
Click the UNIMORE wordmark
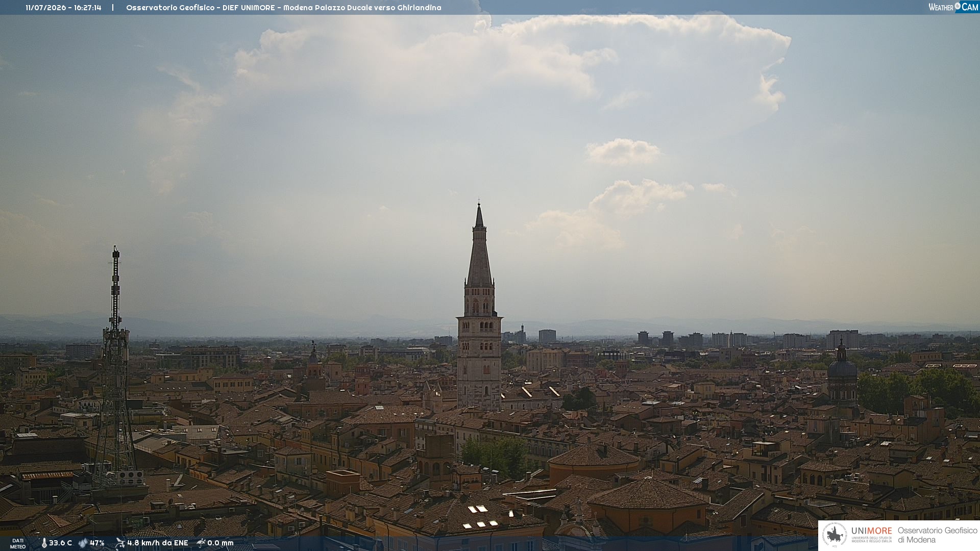(871, 531)
